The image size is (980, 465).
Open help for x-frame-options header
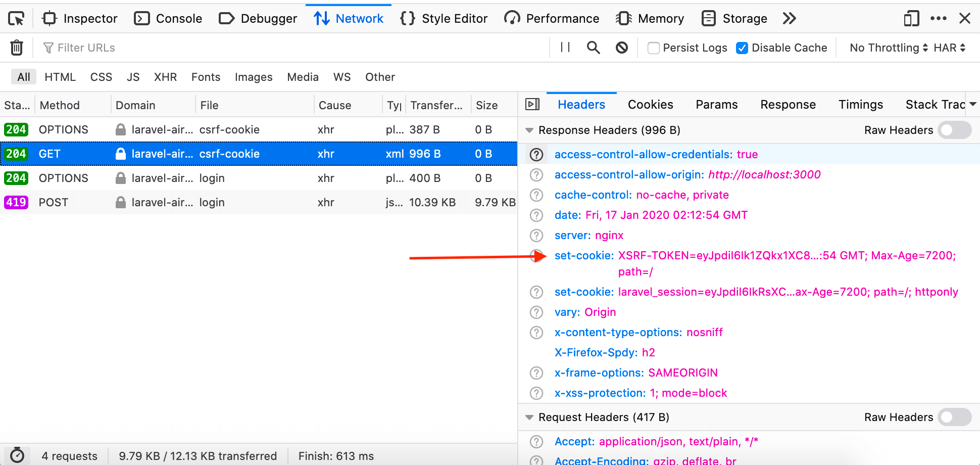(x=536, y=373)
